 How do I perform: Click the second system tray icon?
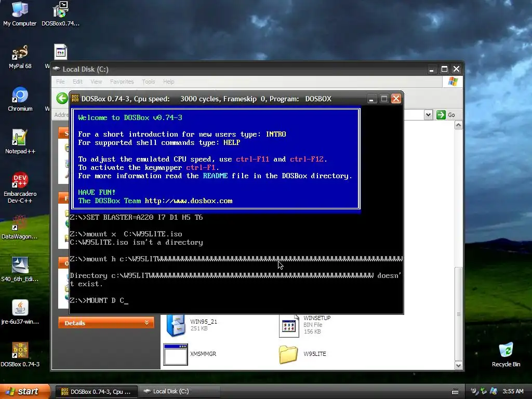point(484,391)
